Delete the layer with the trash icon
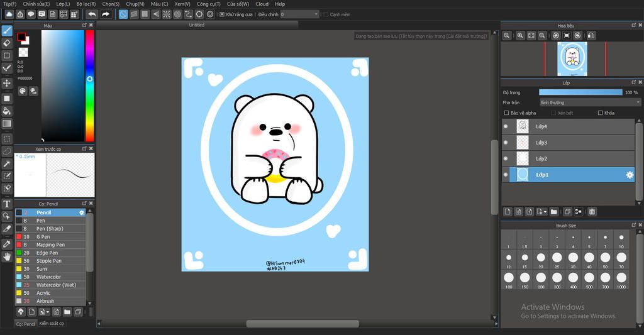This screenshot has width=644, height=335. coord(592,212)
